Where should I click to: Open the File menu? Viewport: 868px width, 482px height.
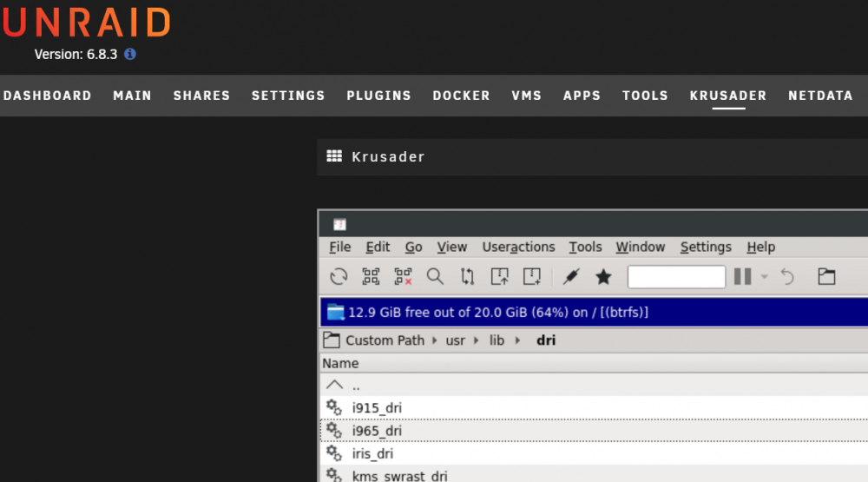340,248
